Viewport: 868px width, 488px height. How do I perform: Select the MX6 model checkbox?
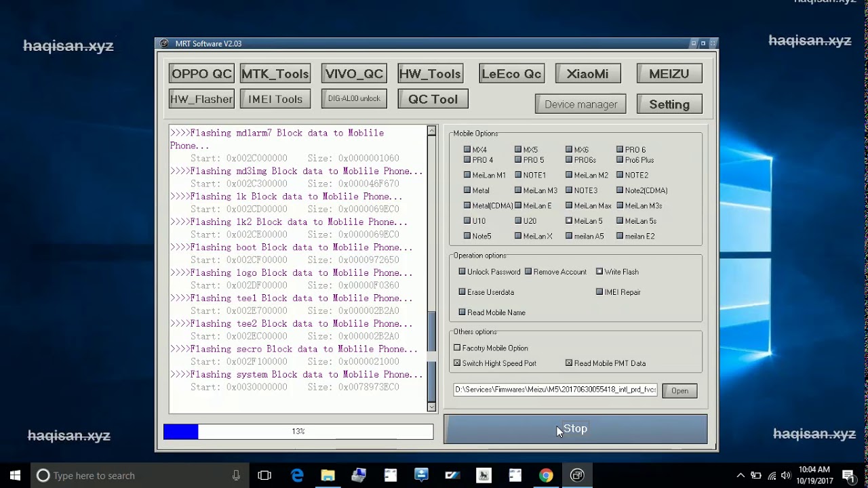(569, 150)
